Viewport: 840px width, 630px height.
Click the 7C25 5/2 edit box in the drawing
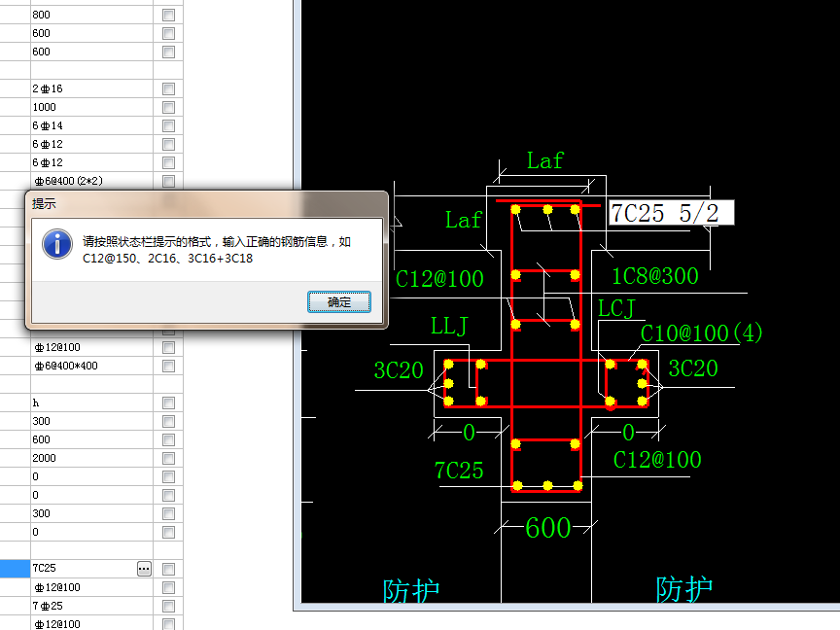[671, 213]
